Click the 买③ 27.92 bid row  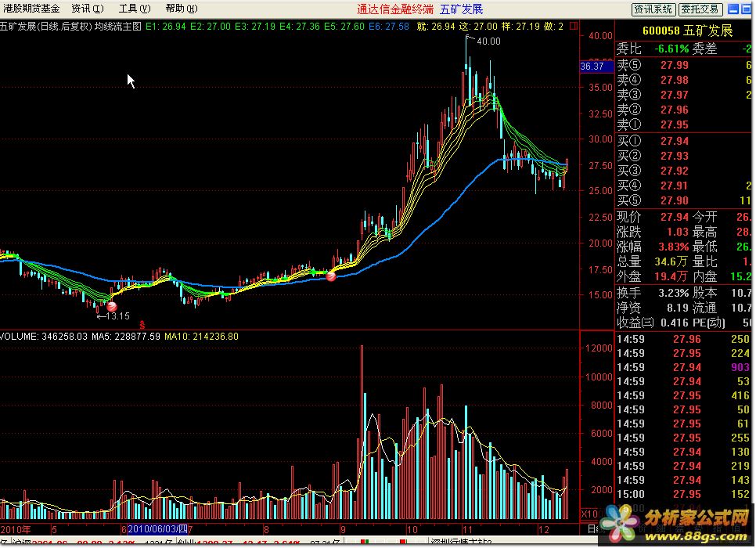pyautogui.click(x=684, y=171)
